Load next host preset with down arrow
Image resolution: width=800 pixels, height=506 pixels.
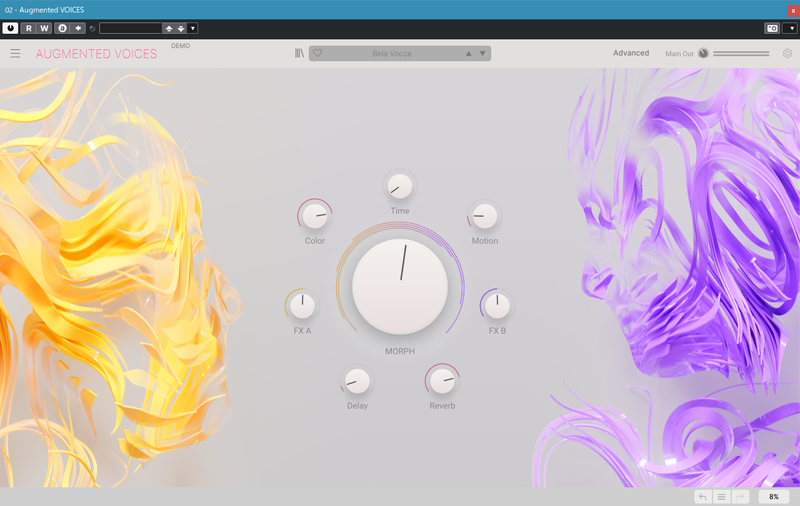point(181,28)
